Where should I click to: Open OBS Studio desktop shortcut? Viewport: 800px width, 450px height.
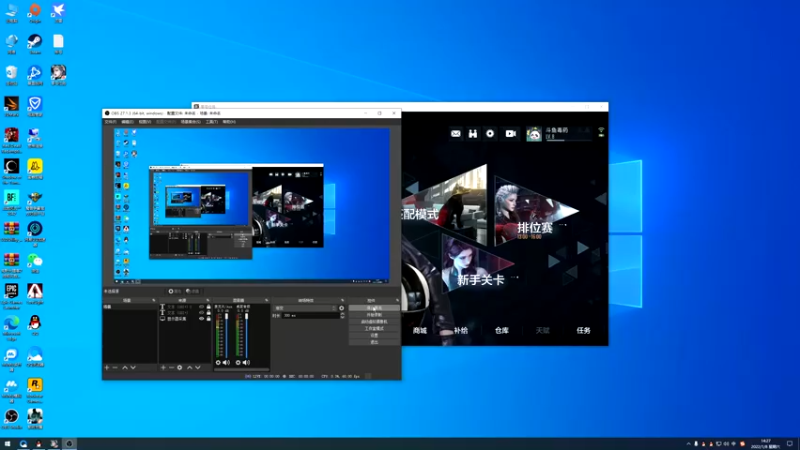(x=11, y=419)
